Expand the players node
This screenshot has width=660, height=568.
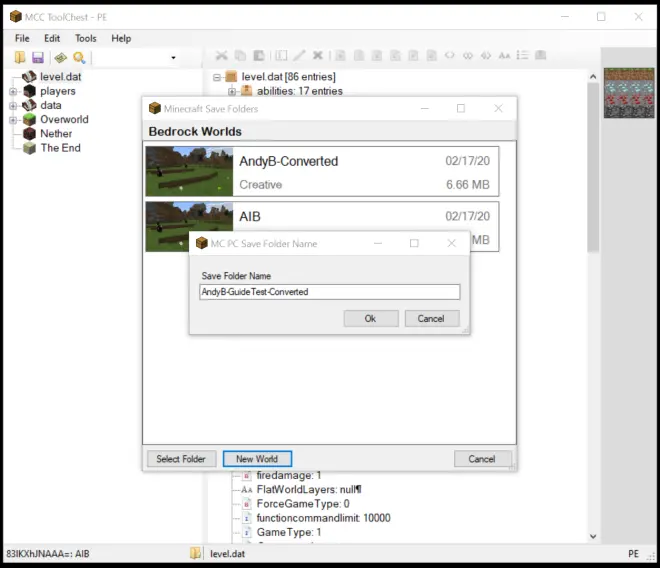tap(13, 91)
